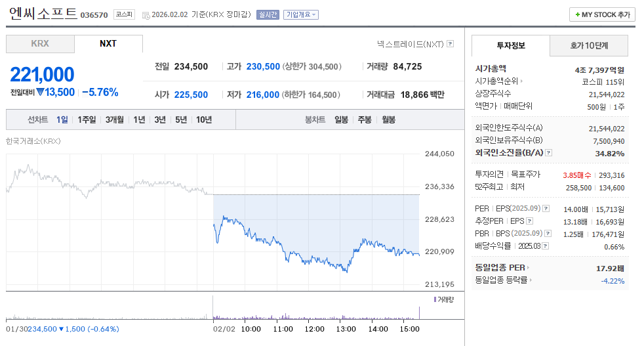The height and width of the screenshot is (346, 644).
Task: Click the 엔씨소프트 stock name heading
Action: coord(43,14)
